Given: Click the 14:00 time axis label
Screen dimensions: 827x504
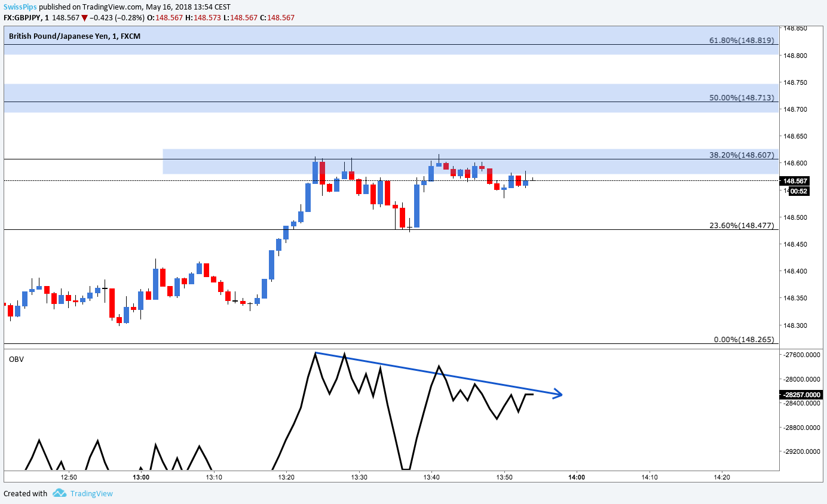Looking at the screenshot, I should pyautogui.click(x=577, y=477).
